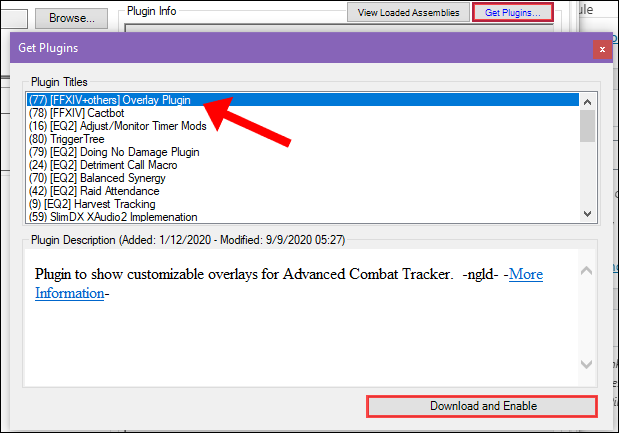Click View Loaded Assemblies button
619x433 pixels.
(x=408, y=13)
